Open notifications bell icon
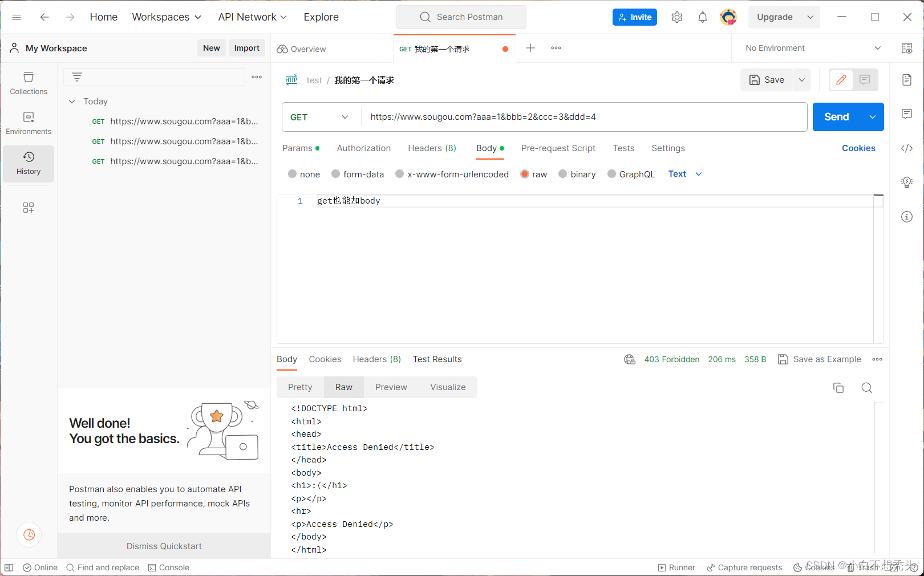This screenshot has height=576, width=924. (x=703, y=17)
